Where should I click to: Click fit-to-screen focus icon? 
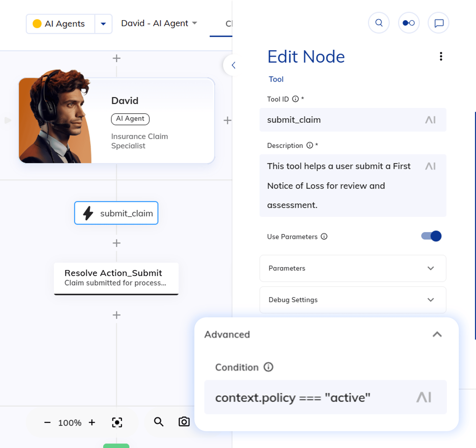point(117,422)
